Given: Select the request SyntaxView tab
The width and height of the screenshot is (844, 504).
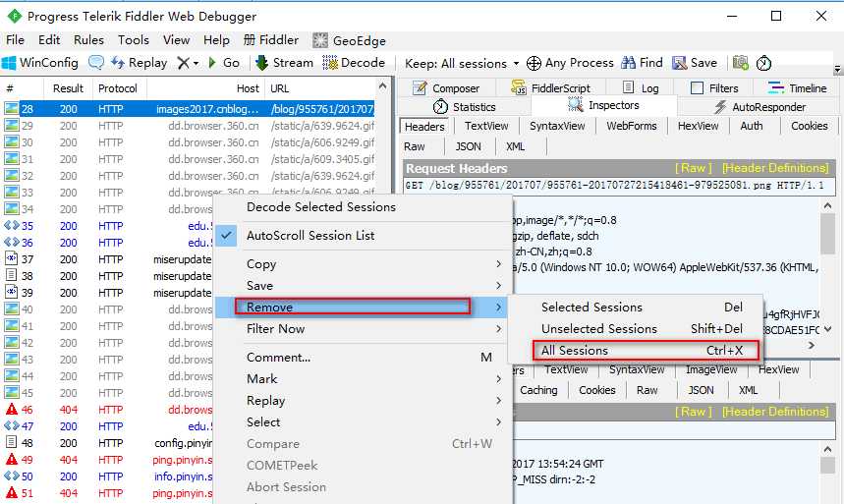Looking at the screenshot, I should [557, 126].
